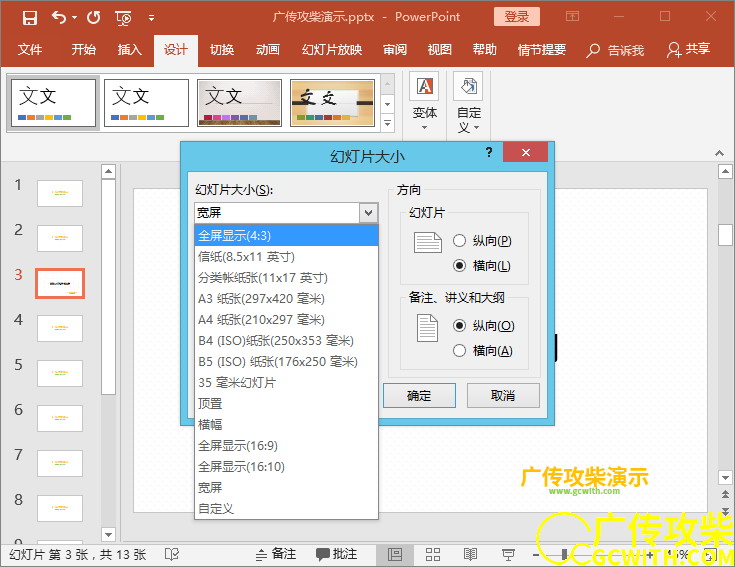This screenshot has height=567, width=735.
Task: Click the help question mark in the dialog
Action: point(489,152)
